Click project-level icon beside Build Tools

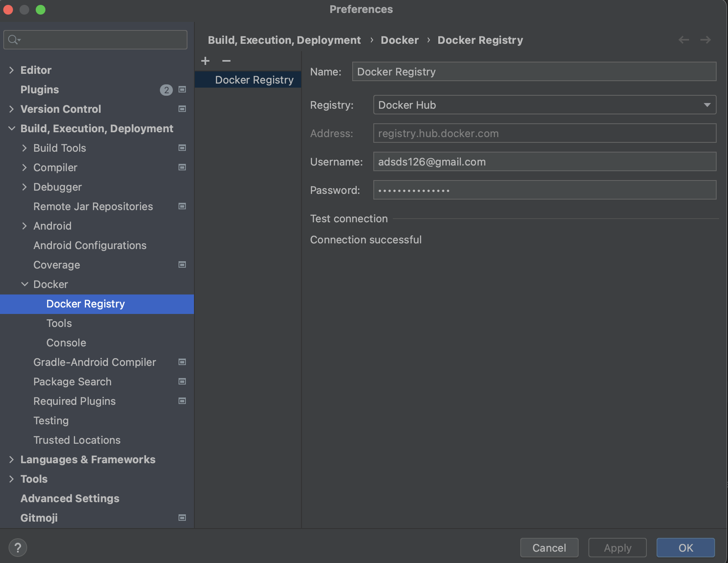point(182,148)
